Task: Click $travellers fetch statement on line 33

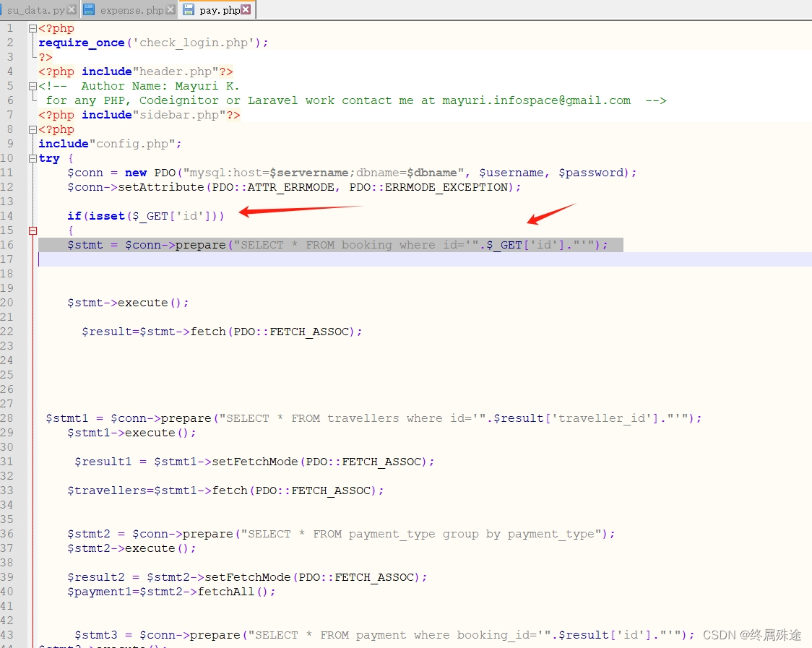Action: tap(225, 491)
